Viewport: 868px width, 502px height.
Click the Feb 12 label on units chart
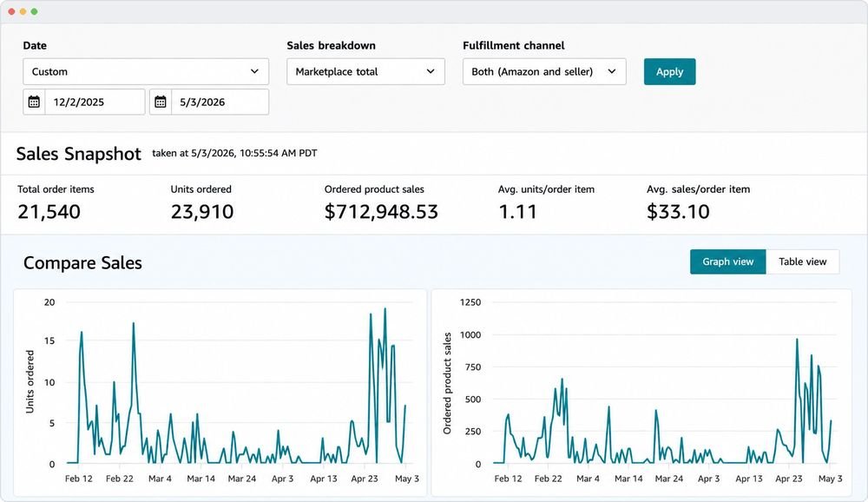[x=79, y=479]
